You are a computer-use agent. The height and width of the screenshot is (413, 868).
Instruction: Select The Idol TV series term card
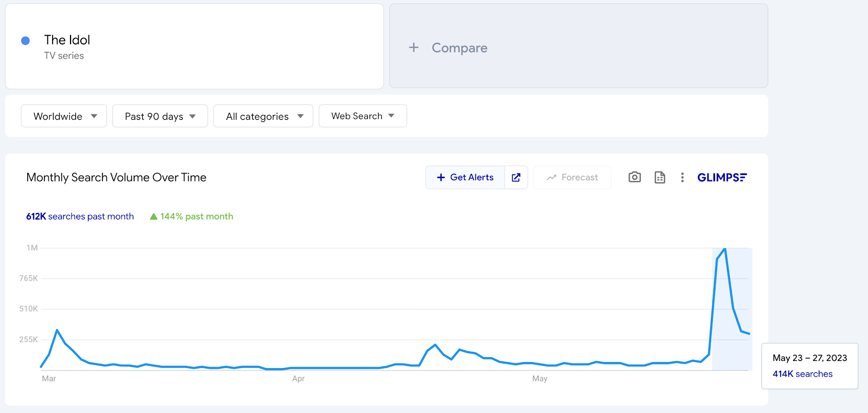tap(194, 46)
